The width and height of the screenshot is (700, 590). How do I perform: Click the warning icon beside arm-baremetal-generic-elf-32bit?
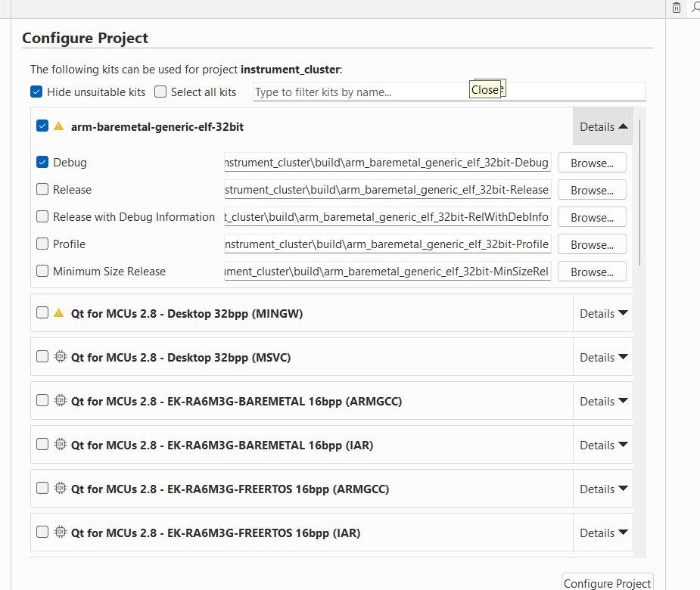point(59,127)
